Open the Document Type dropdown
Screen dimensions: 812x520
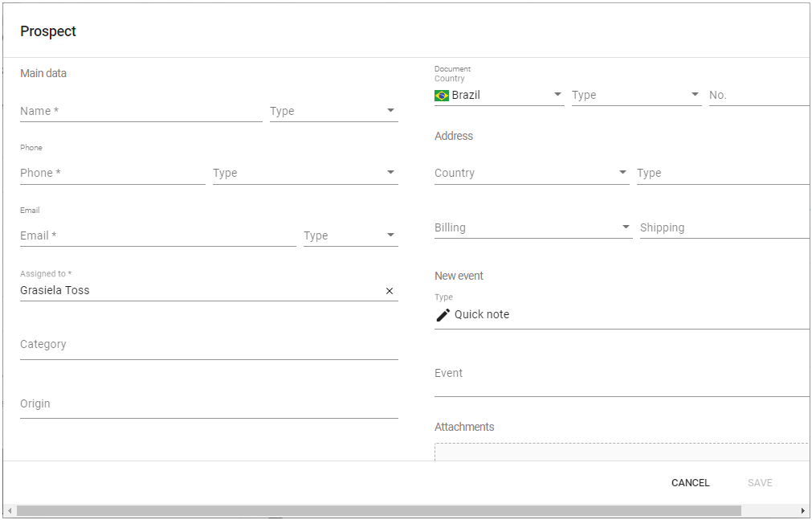pyautogui.click(x=636, y=96)
